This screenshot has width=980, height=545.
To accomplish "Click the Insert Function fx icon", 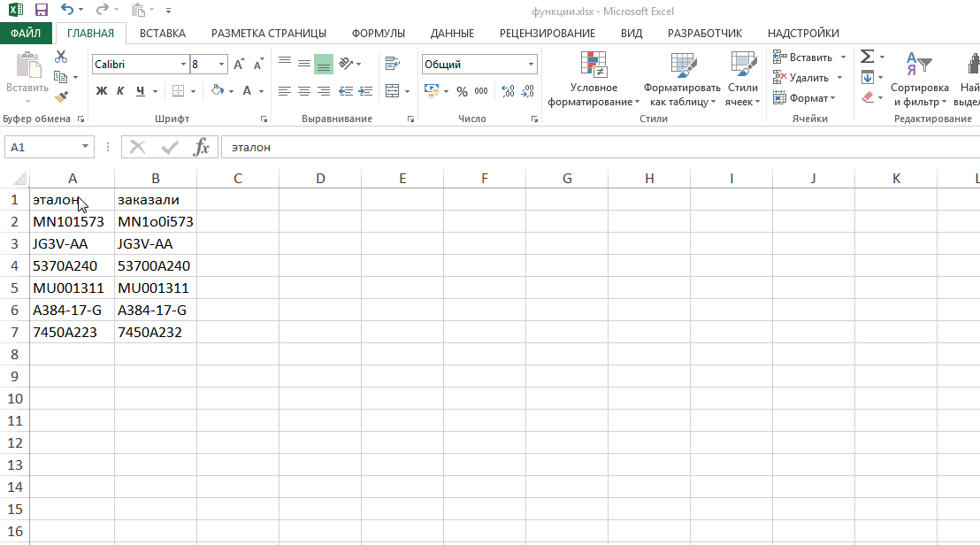I will 202,147.
